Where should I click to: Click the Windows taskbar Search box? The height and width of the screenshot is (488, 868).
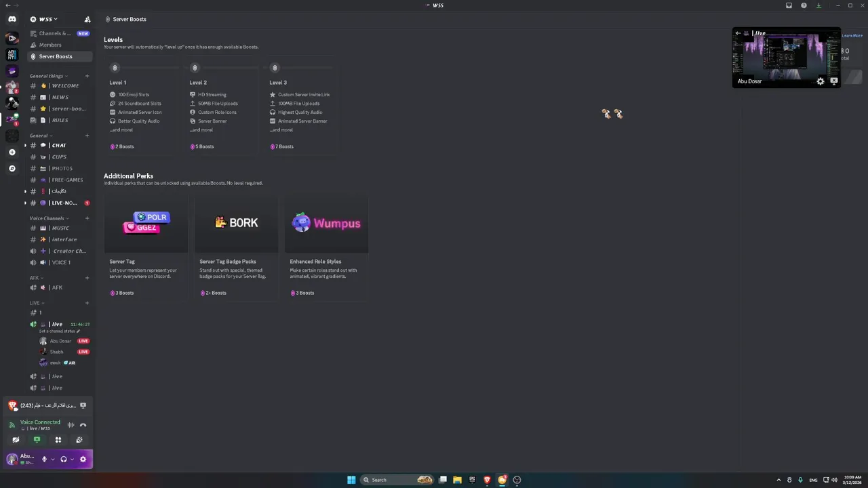click(x=397, y=480)
